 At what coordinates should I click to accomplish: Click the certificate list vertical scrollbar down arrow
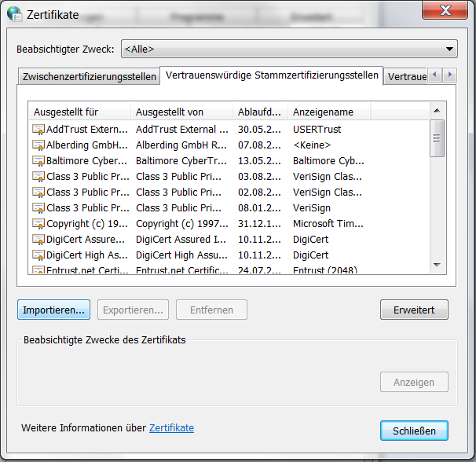(438, 267)
